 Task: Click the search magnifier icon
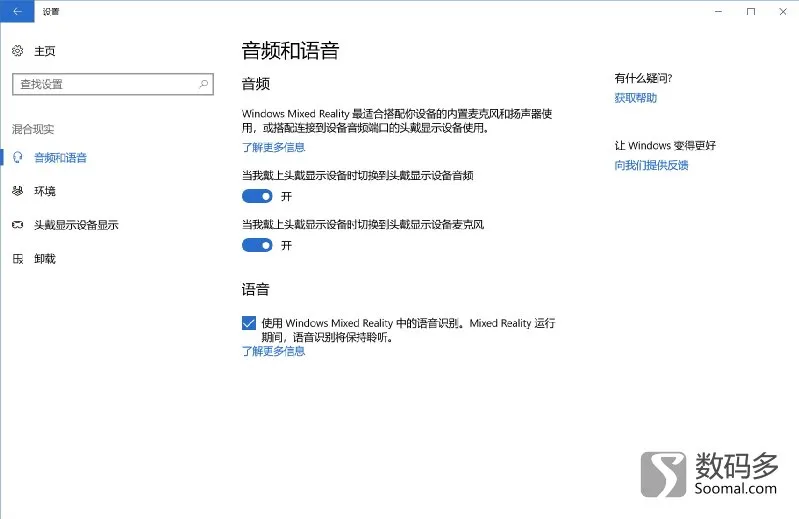[203, 84]
